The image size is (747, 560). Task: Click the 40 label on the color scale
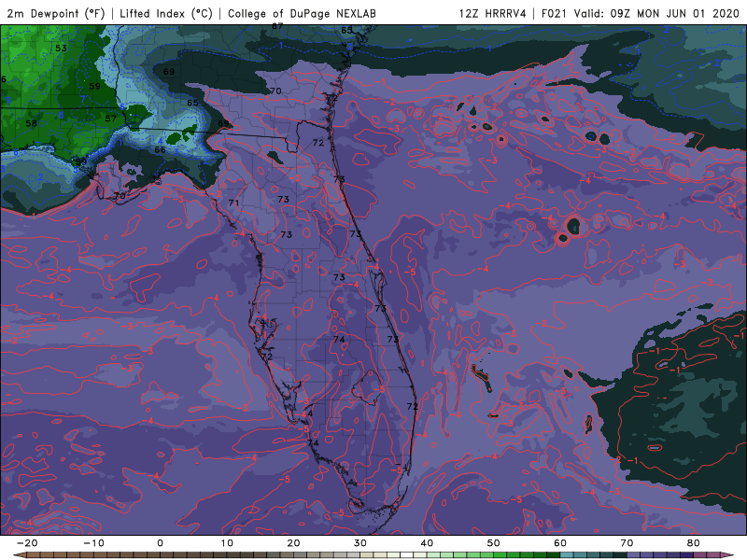(427, 543)
